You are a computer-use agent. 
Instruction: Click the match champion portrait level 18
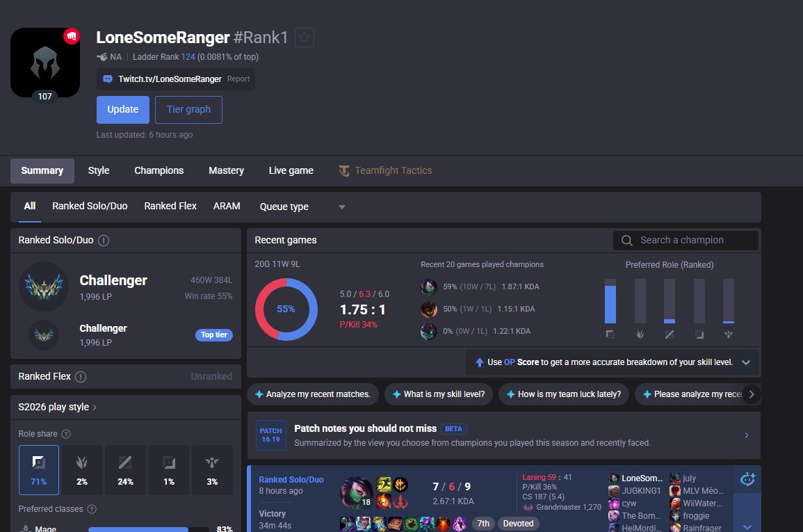(356, 492)
